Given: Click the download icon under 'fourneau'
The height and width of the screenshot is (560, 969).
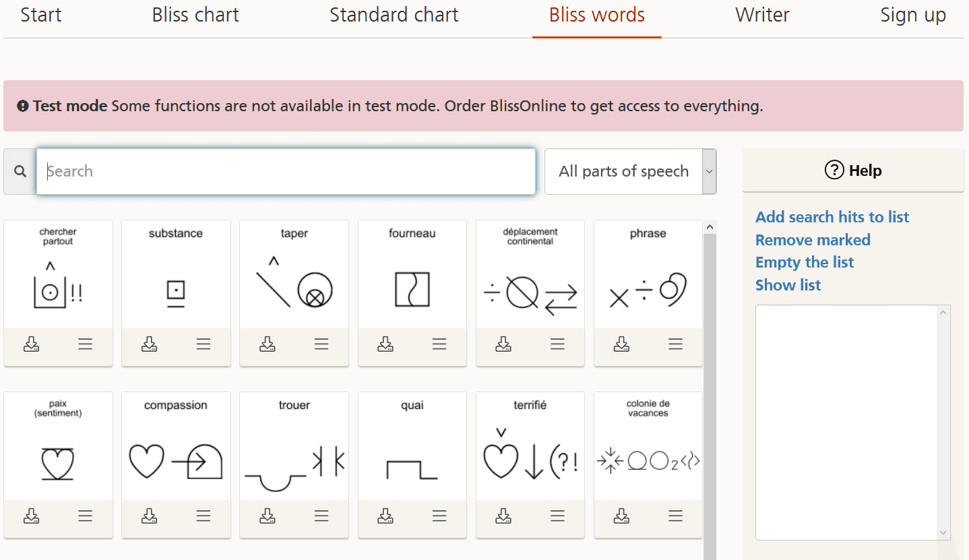Looking at the screenshot, I should (385, 344).
